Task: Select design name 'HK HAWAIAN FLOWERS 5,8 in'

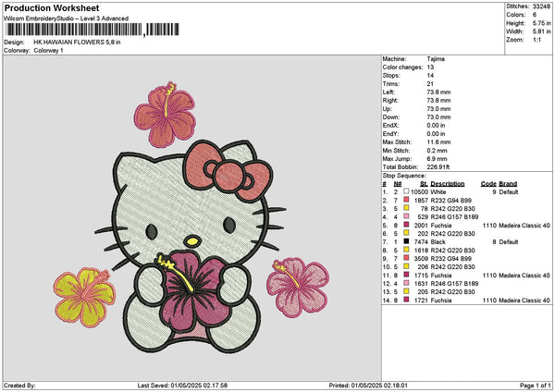Action: coord(77,43)
